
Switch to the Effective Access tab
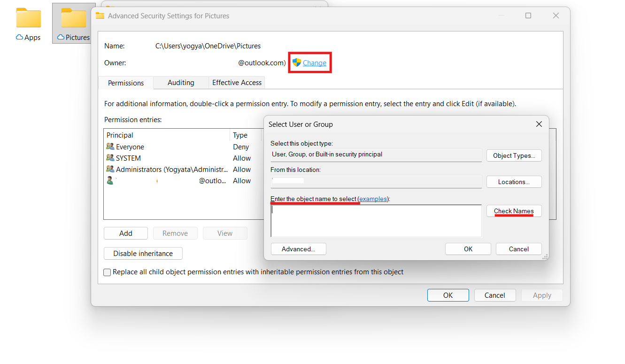pos(237,83)
